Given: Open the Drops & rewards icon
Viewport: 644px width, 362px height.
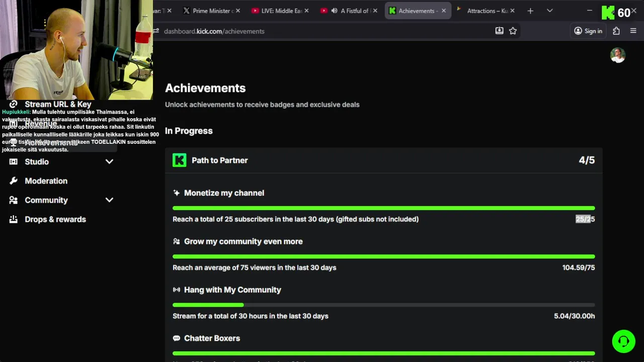Looking at the screenshot, I should pyautogui.click(x=14, y=219).
